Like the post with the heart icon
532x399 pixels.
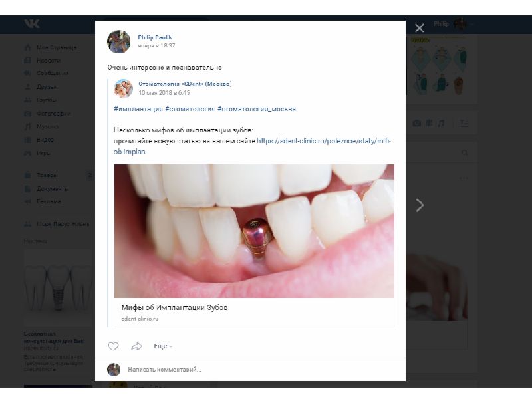point(113,346)
